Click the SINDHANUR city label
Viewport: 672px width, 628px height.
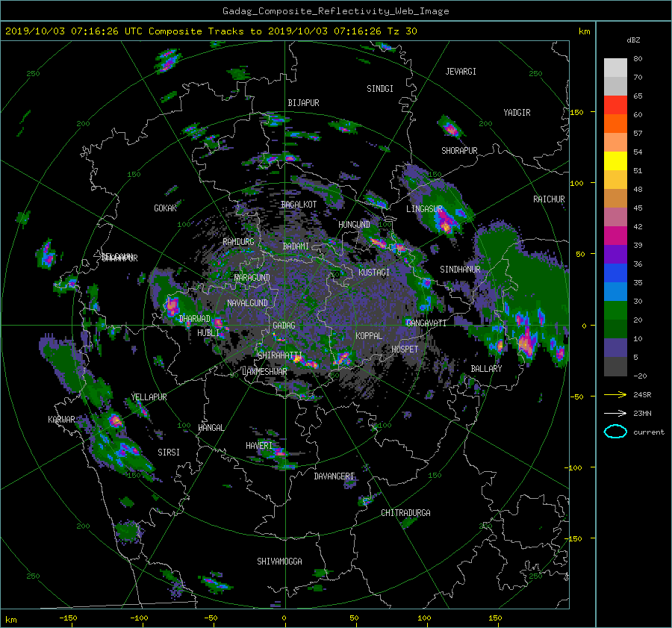(x=460, y=270)
